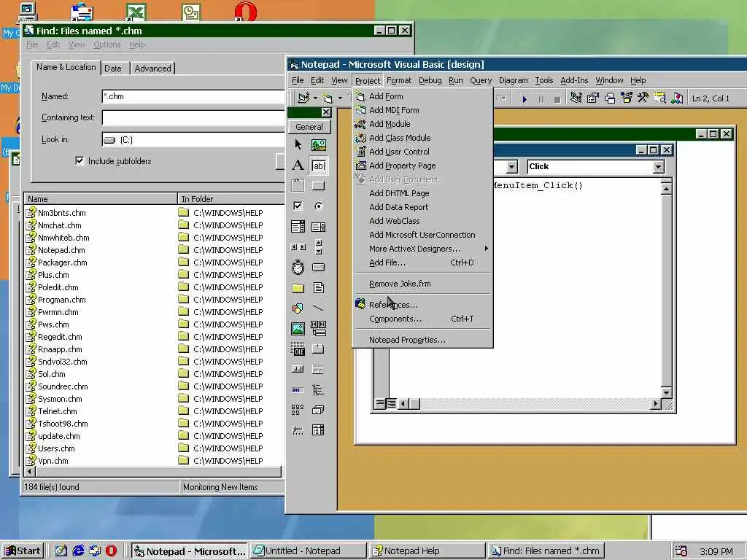Open the Object Browser toolbar icon
The image size is (747, 560).
pyautogui.click(x=627, y=98)
